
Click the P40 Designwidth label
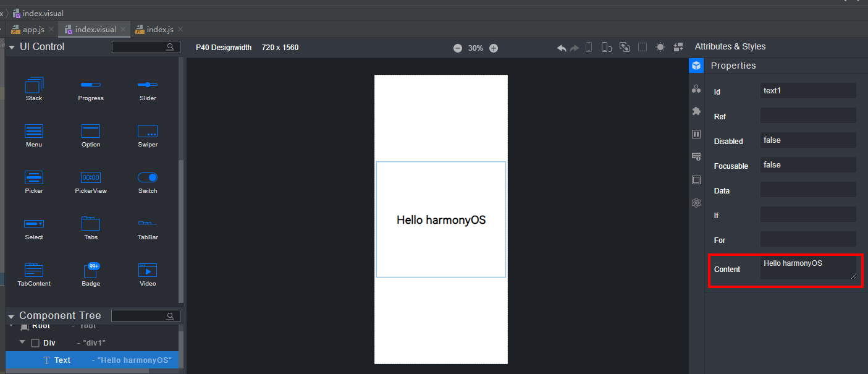(224, 48)
